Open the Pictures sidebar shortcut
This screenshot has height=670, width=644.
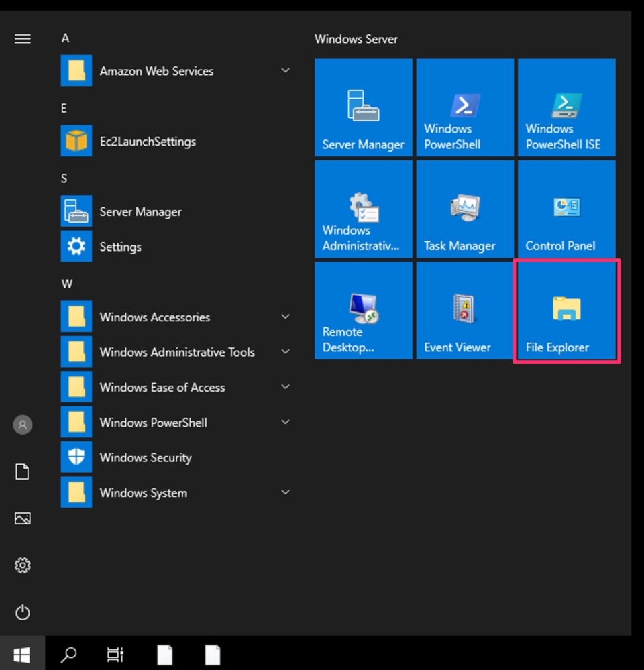point(22,518)
